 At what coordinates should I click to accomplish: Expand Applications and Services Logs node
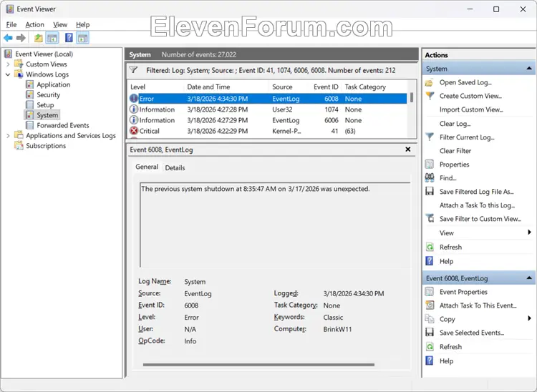(x=8, y=136)
